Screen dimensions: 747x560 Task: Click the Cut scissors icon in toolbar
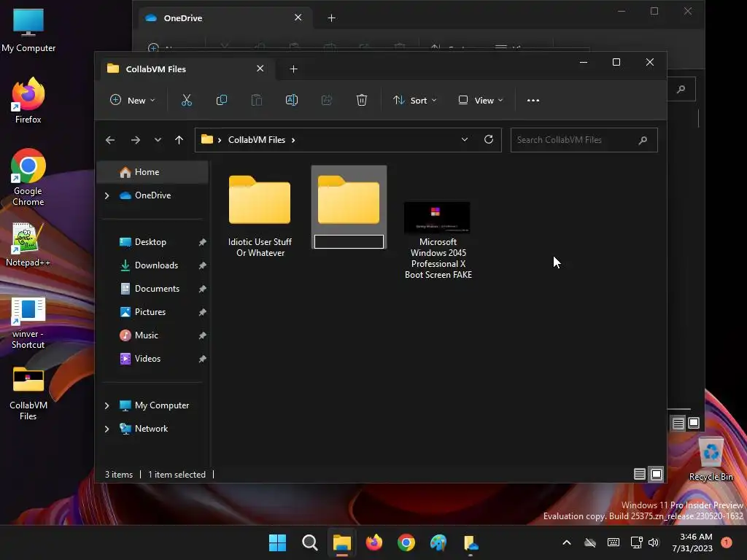(x=186, y=101)
